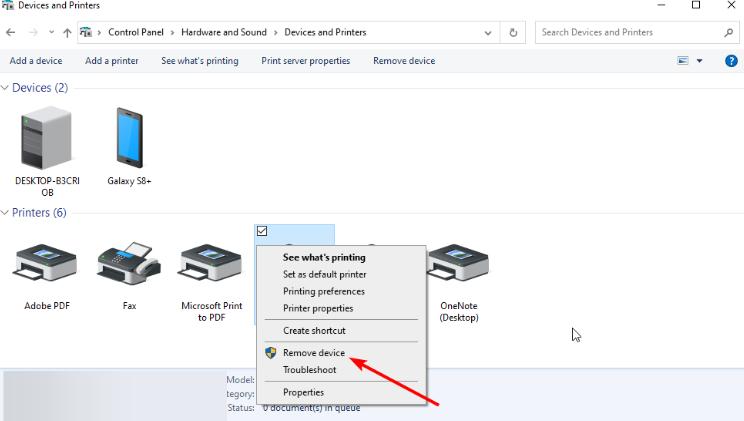The width and height of the screenshot is (744, 421).
Task: Select the Galaxy S8+ phone device
Action: pyautogui.click(x=130, y=146)
